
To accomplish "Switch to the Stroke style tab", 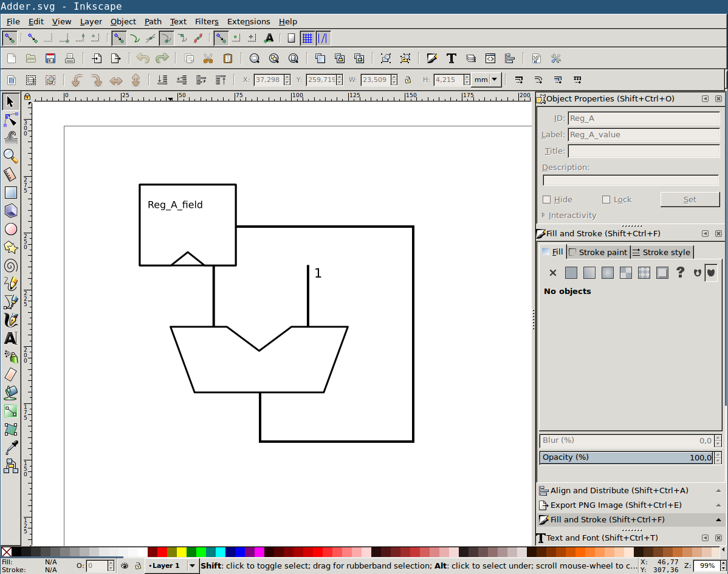I will [662, 252].
